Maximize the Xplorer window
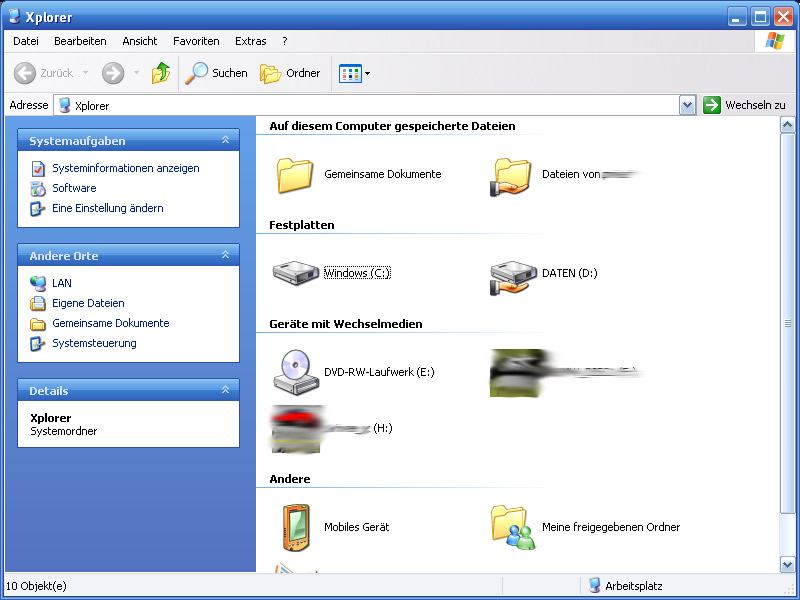 coord(760,17)
